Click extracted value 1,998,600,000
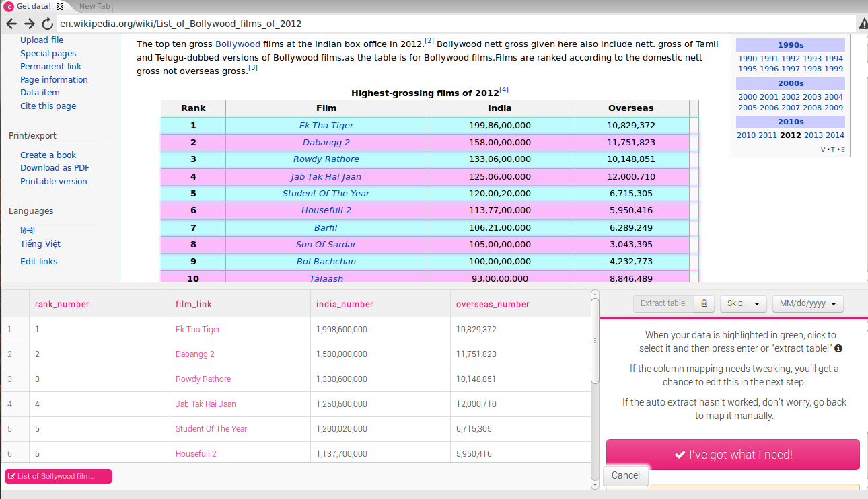 pyautogui.click(x=342, y=330)
